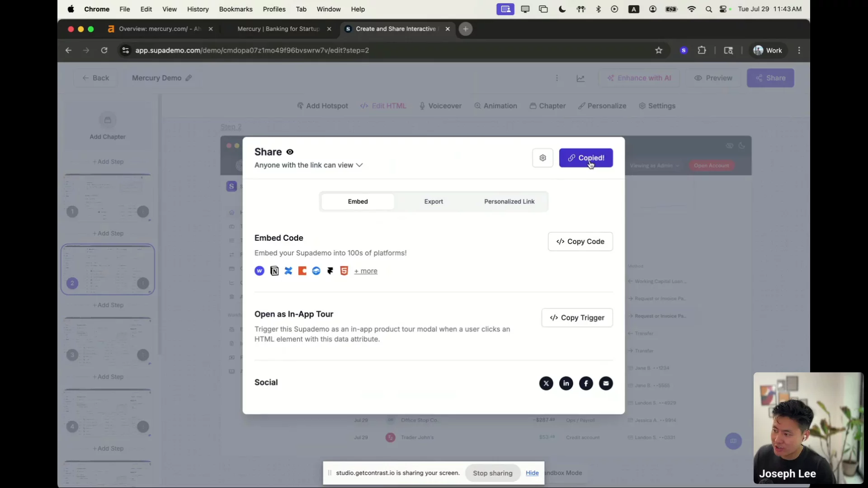Click the Copy Trigger button

coord(577,318)
